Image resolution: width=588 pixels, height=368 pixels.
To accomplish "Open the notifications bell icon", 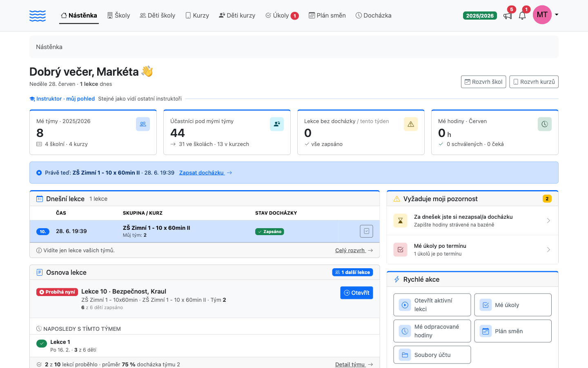I will click(x=522, y=16).
